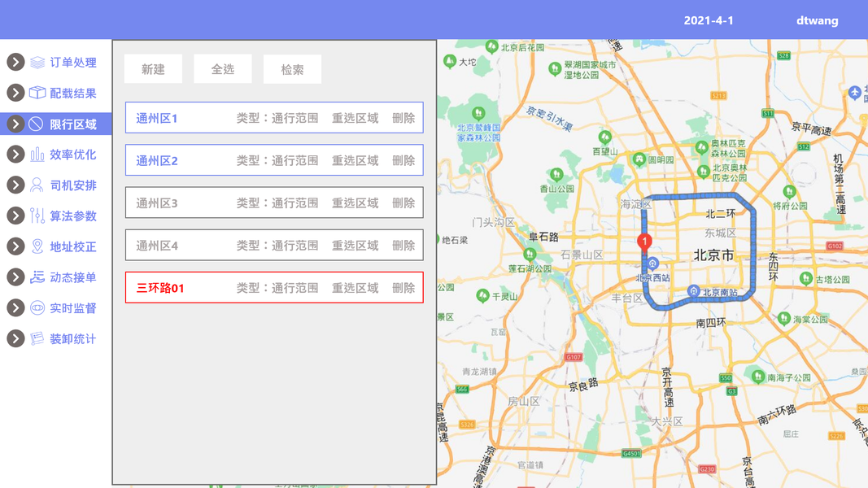The image size is (868, 488).
Task: Delete the 通州区3 zone
Action: [x=403, y=203]
